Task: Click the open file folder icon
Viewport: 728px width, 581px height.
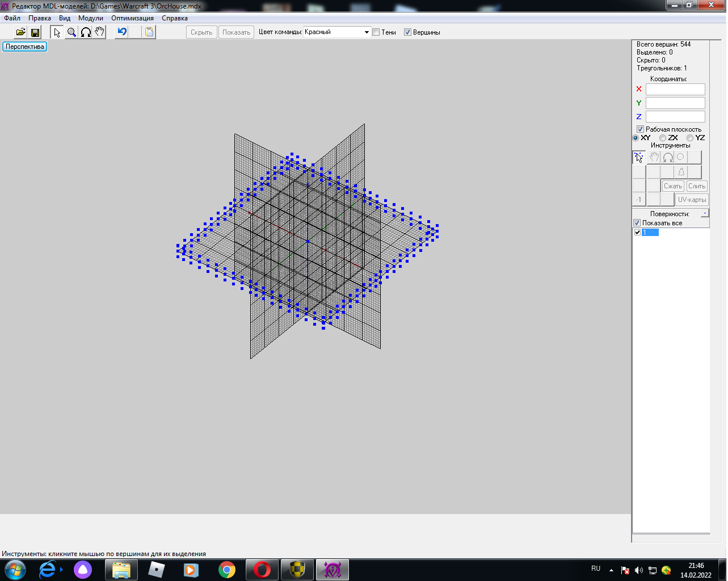Action: point(20,32)
